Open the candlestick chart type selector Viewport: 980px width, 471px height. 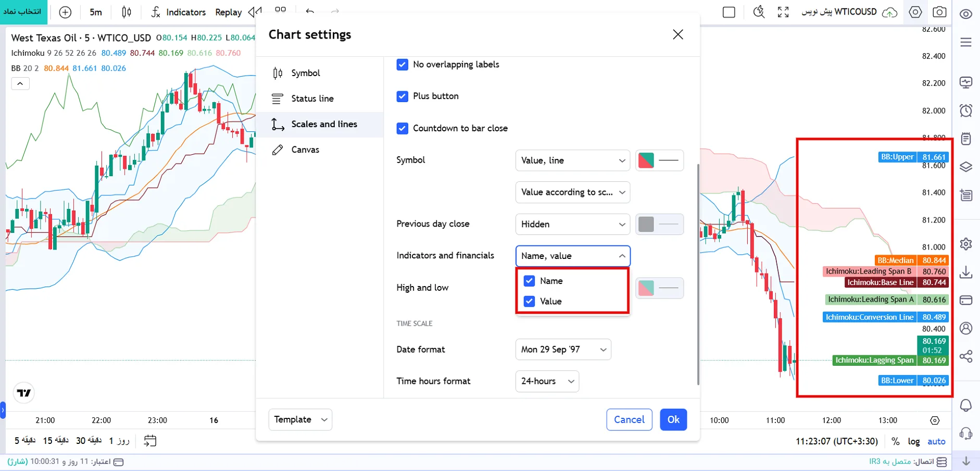[127, 12]
